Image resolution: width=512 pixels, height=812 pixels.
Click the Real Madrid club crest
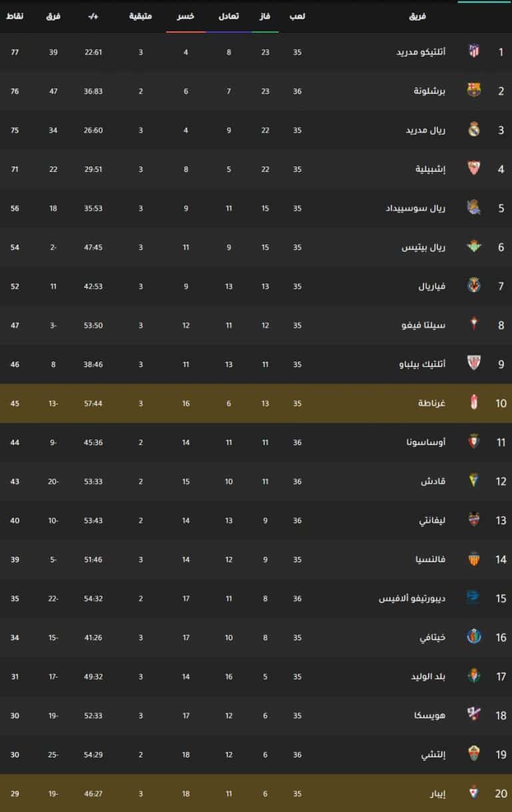point(474,129)
